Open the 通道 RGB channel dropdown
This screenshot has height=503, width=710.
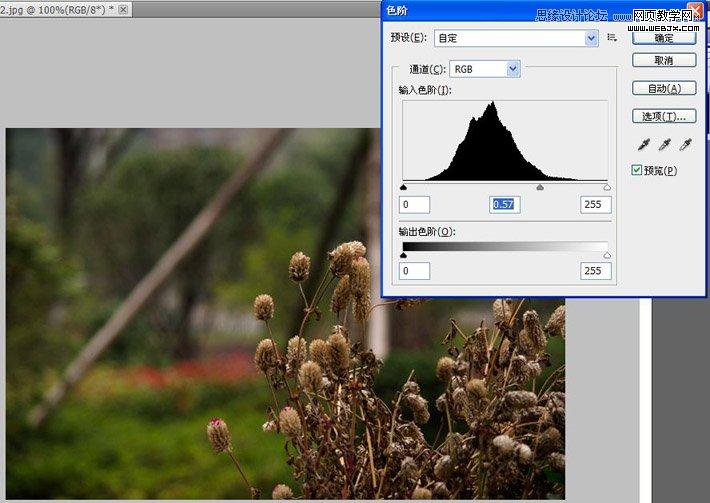(485, 69)
